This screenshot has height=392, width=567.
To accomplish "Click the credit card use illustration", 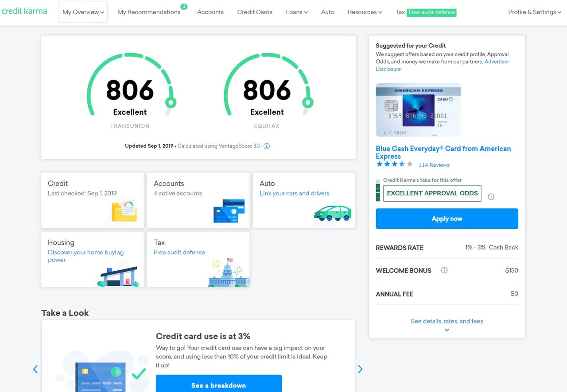I will [x=103, y=372].
